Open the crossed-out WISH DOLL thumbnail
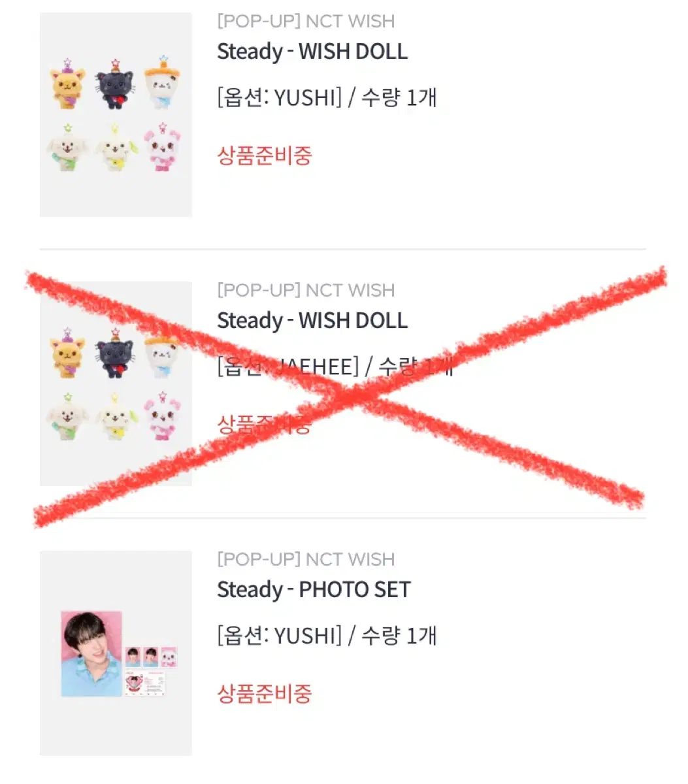Viewport: 688px width, 784px height. pos(116,384)
